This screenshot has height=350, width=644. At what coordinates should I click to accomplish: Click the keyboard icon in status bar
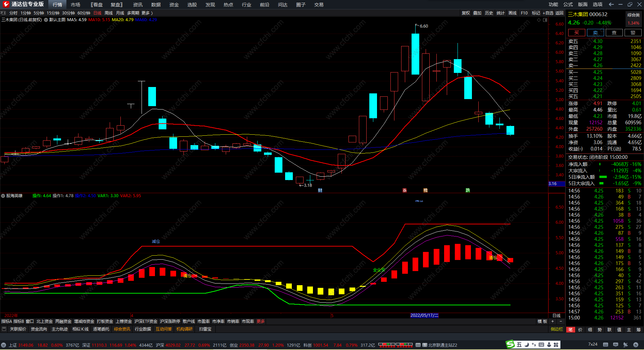coord(605,345)
